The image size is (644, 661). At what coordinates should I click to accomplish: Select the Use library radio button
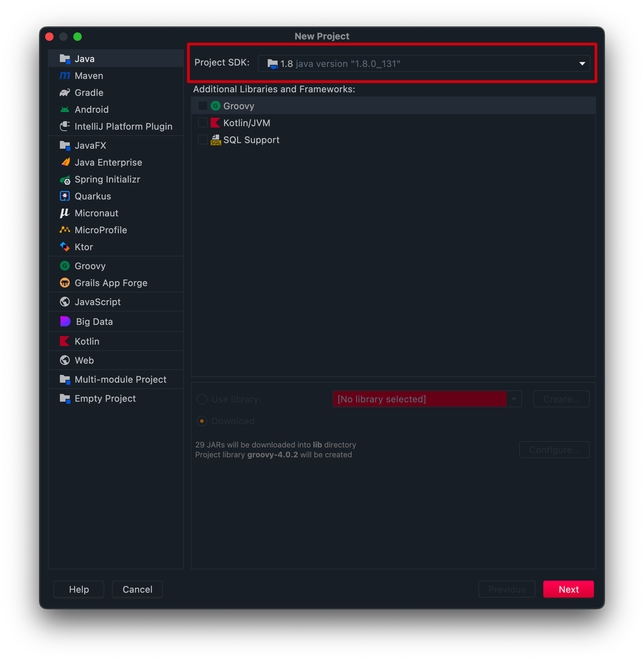tap(202, 399)
